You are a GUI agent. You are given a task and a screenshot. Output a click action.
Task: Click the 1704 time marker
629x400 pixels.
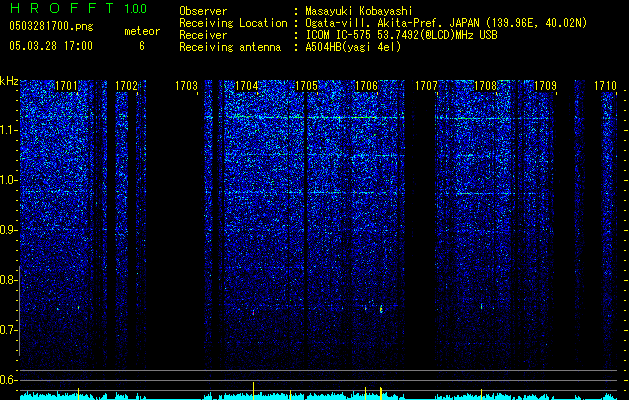(x=246, y=86)
